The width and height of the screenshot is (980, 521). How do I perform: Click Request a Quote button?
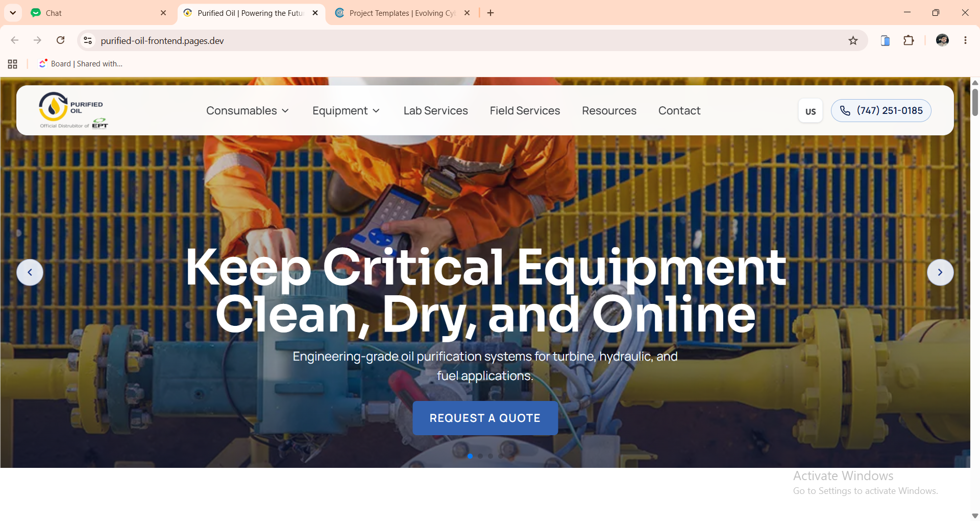pyautogui.click(x=485, y=418)
